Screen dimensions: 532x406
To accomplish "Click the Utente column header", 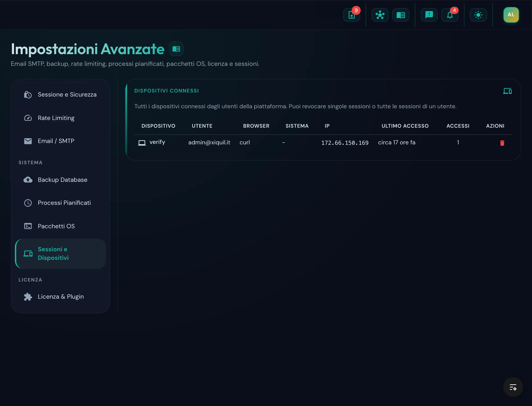I will [202, 126].
